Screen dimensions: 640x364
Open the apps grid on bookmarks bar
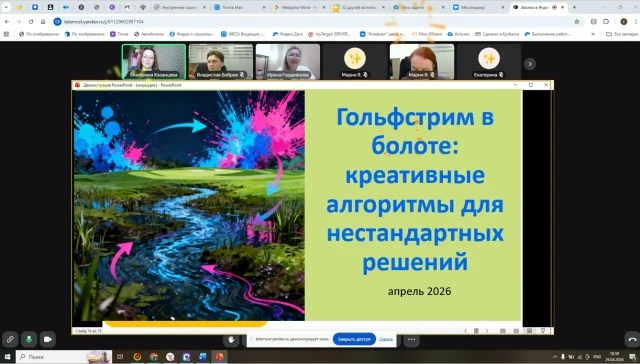pyautogui.click(x=6, y=34)
